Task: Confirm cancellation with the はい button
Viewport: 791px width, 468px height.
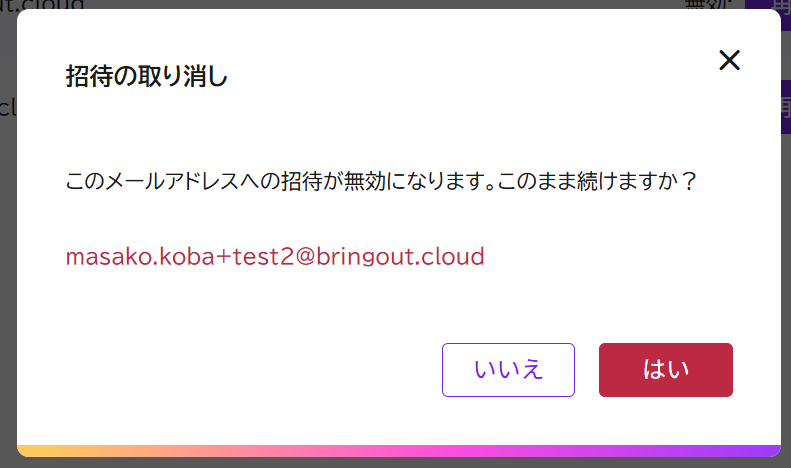Action: 665,370
